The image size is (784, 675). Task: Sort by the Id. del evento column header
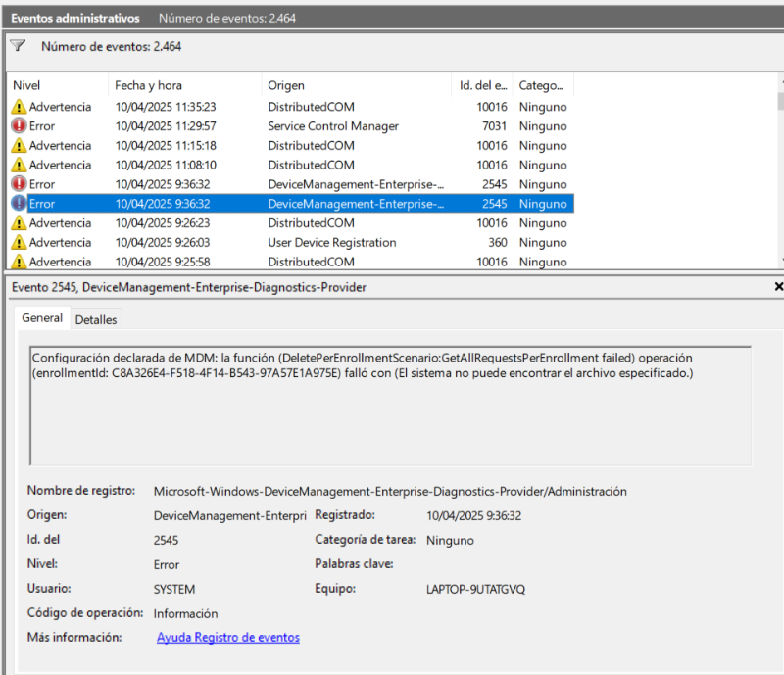(x=482, y=85)
